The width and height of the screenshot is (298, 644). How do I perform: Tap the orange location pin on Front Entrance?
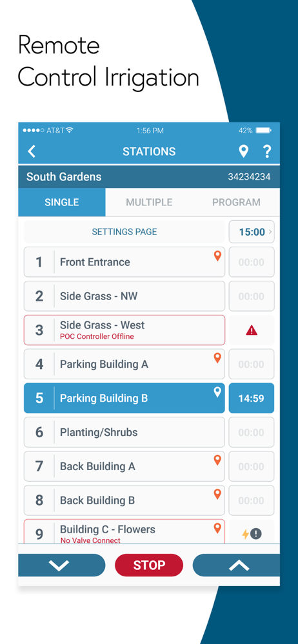tap(217, 256)
